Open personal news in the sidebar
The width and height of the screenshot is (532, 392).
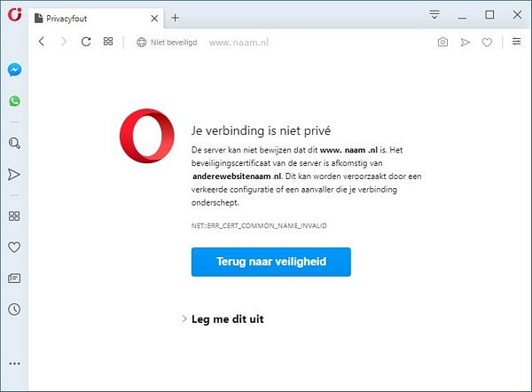14,278
